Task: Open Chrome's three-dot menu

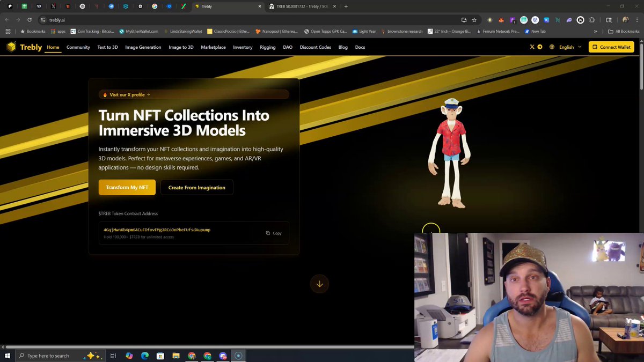Action: point(637,20)
